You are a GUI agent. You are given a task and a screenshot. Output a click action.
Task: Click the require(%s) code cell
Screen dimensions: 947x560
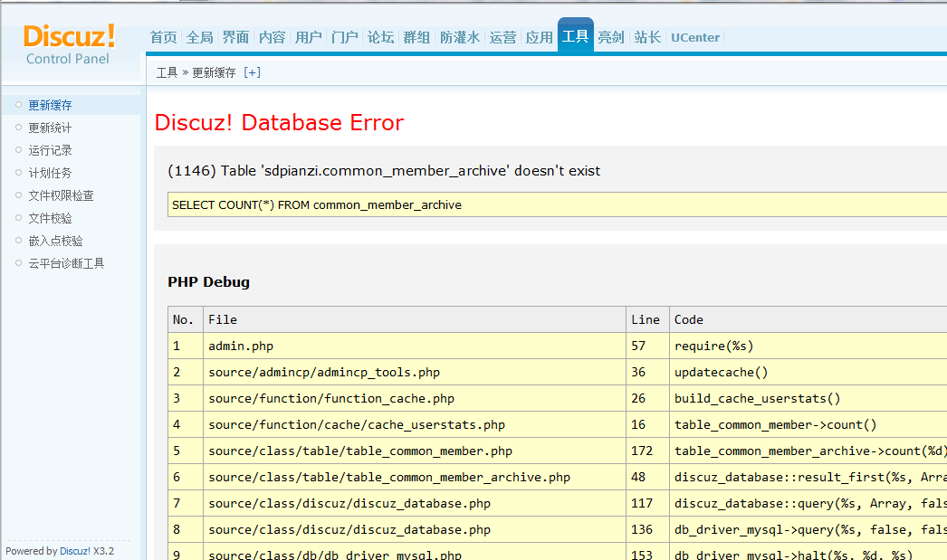pyautogui.click(x=808, y=346)
